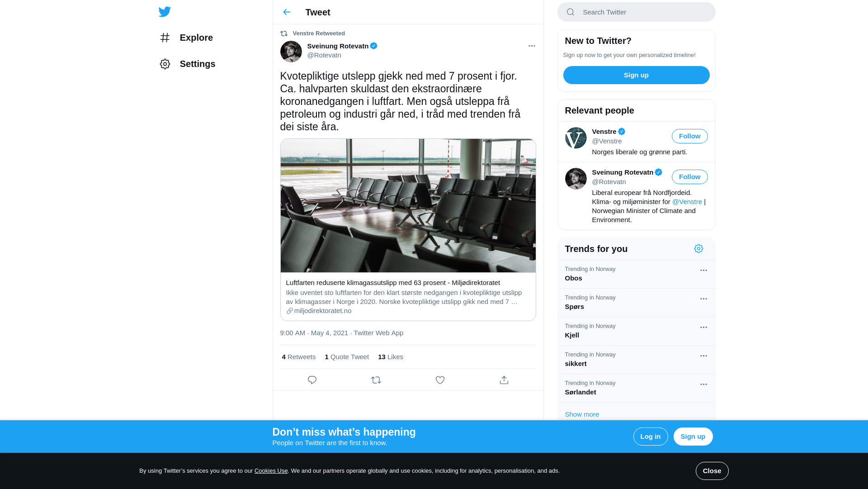Open the share tweet icon
868x489 pixels.
click(504, 380)
